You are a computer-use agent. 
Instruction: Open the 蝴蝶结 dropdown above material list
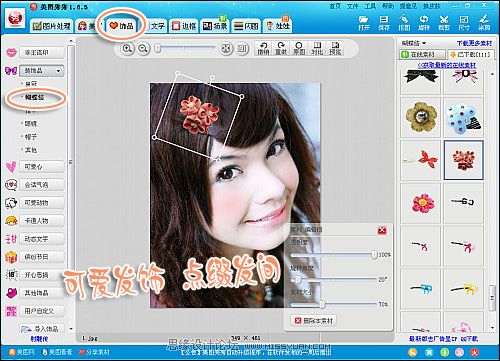click(414, 43)
